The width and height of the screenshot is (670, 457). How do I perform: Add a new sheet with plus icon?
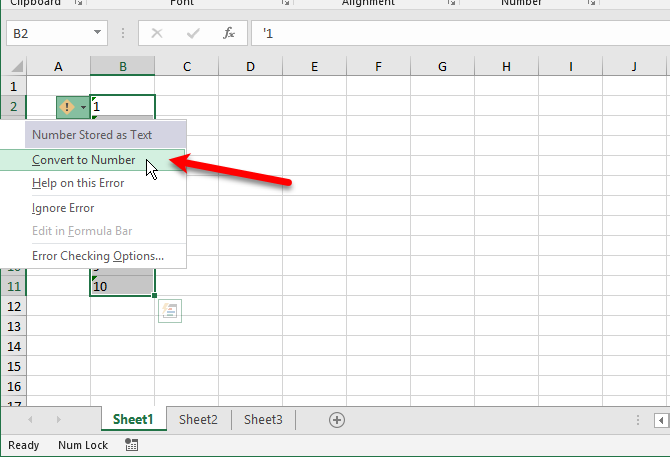(337, 420)
